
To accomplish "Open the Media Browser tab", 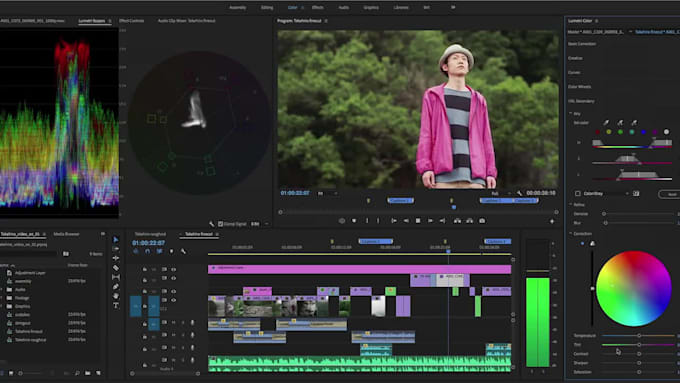I will (66, 234).
